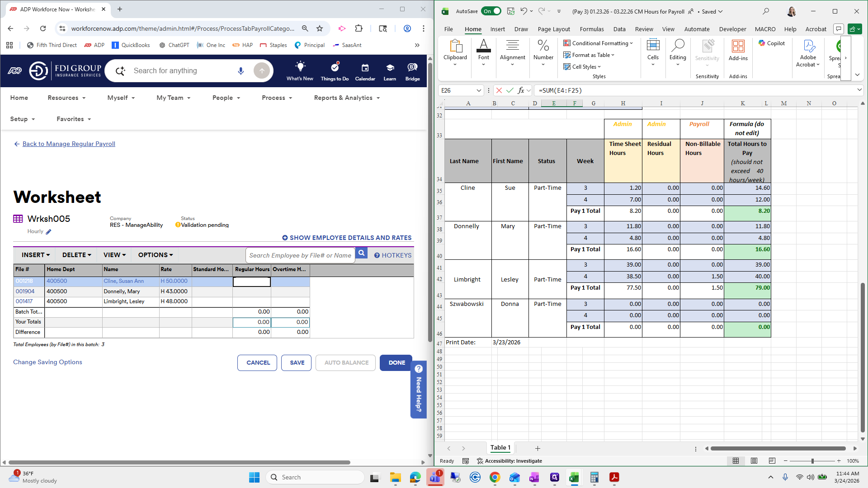Open Copilot in Excel ribbon
868x488 pixels.
772,43
